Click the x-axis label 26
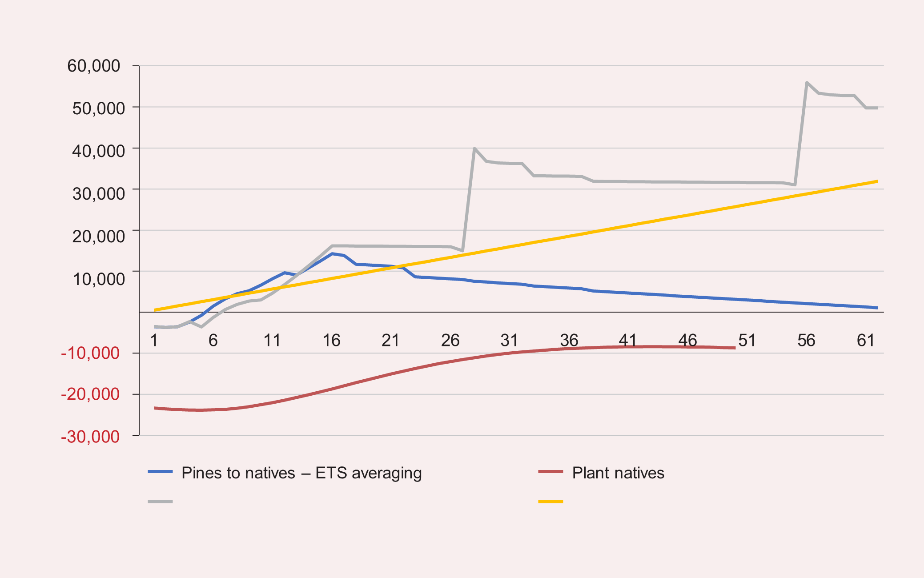The height and width of the screenshot is (578, 924). pyautogui.click(x=450, y=341)
